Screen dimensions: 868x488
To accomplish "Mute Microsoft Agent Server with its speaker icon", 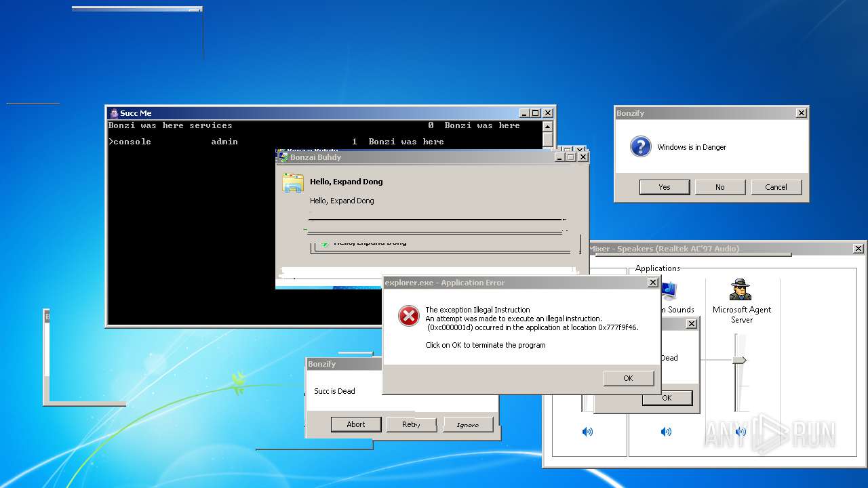I will pyautogui.click(x=741, y=431).
